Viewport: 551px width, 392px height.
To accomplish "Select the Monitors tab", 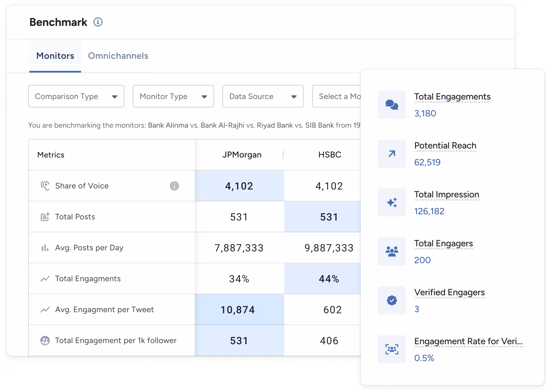I will 55,56.
